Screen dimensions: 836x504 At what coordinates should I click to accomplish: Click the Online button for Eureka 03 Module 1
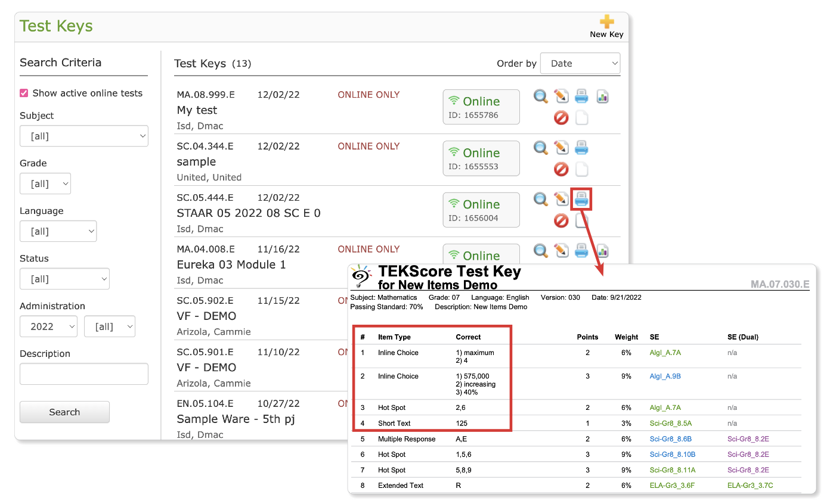pyautogui.click(x=481, y=254)
